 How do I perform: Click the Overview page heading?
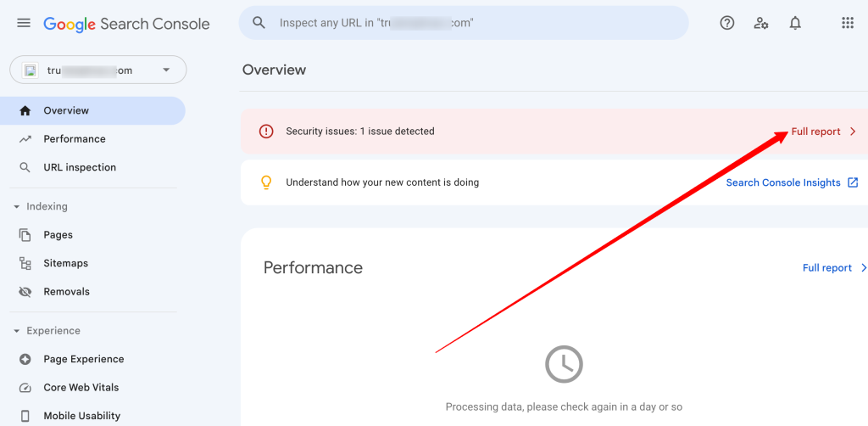pos(274,70)
